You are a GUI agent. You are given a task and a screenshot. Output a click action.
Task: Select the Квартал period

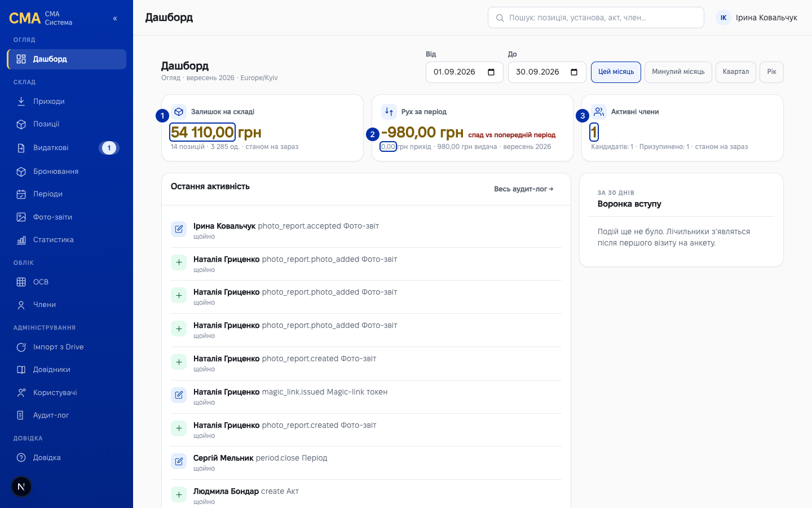736,72
